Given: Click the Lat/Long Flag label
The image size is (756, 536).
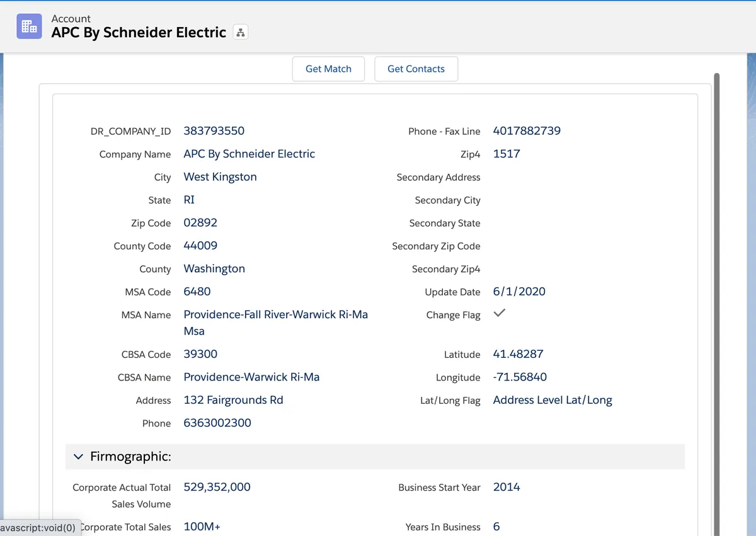Looking at the screenshot, I should [x=450, y=401].
